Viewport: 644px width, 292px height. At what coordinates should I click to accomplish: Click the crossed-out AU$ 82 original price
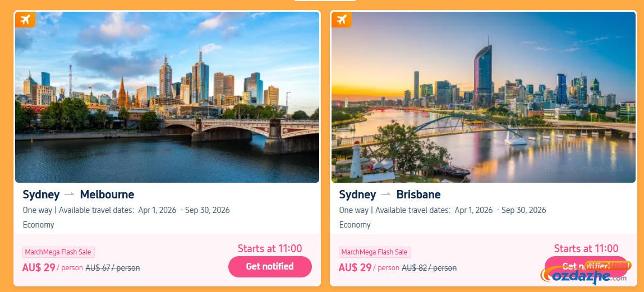[429, 268]
